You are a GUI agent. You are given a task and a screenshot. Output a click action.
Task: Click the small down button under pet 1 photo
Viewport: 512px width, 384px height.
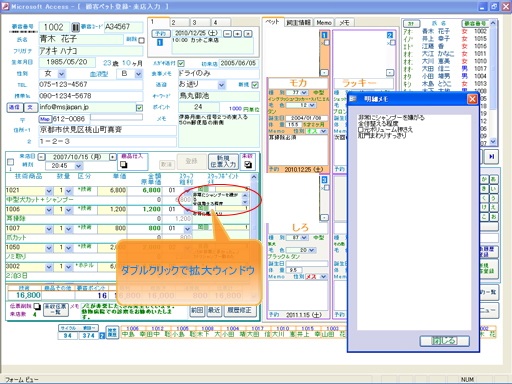tap(324, 72)
